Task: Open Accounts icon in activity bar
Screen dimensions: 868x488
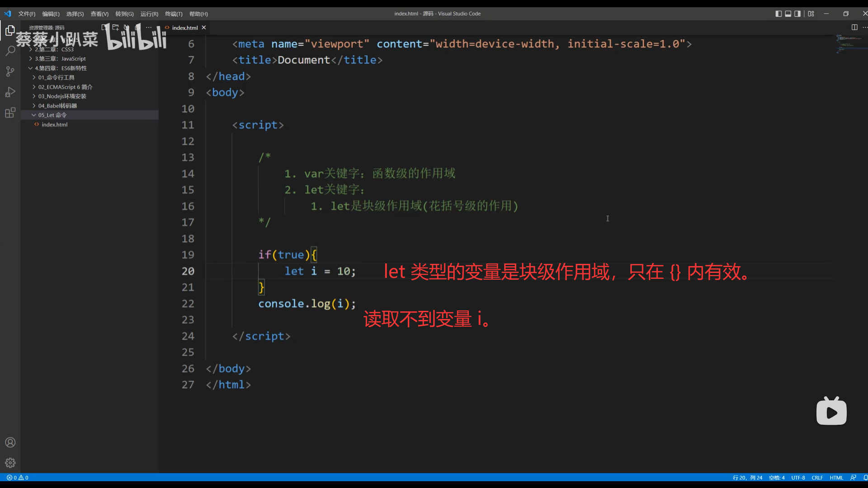Action: tap(10, 442)
